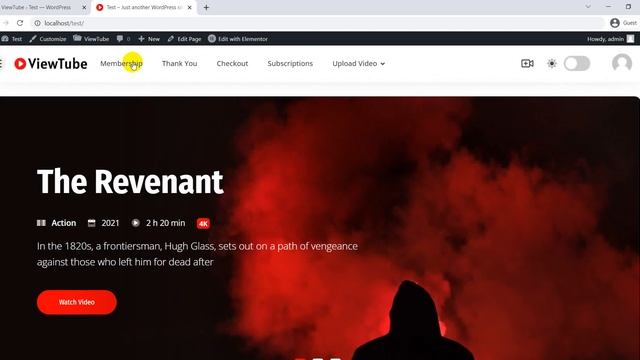Click The Revenant title
This screenshot has width=640, height=360.
tap(130, 181)
